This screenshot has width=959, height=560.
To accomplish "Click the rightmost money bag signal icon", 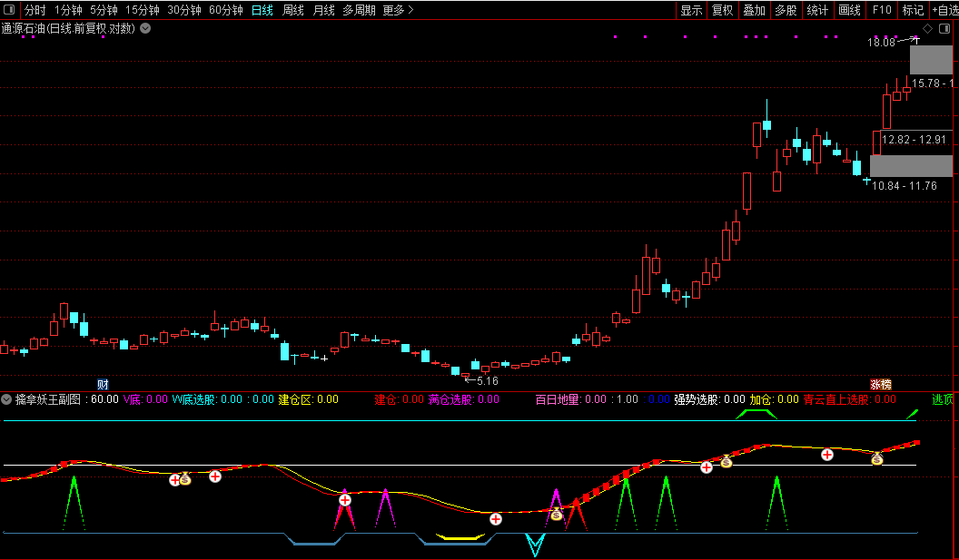I will tap(876, 459).
